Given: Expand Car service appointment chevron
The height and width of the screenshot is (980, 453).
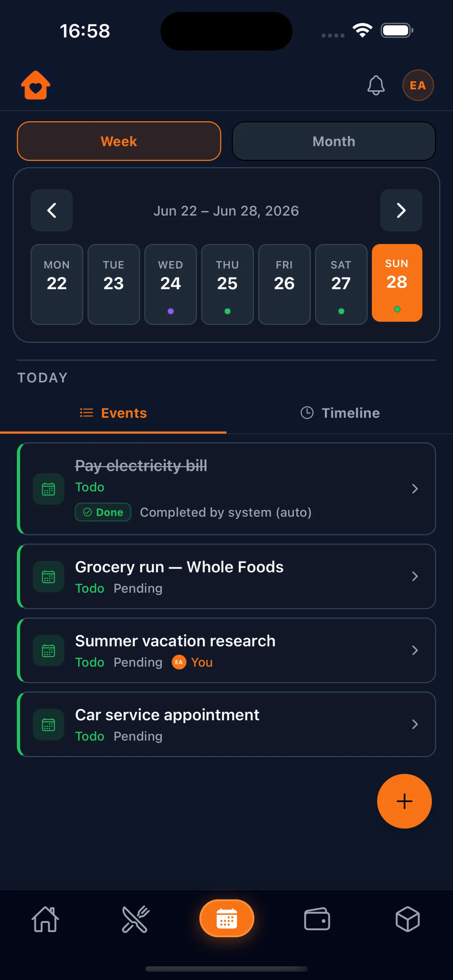Looking at the screenshot, I should (415, 724).
